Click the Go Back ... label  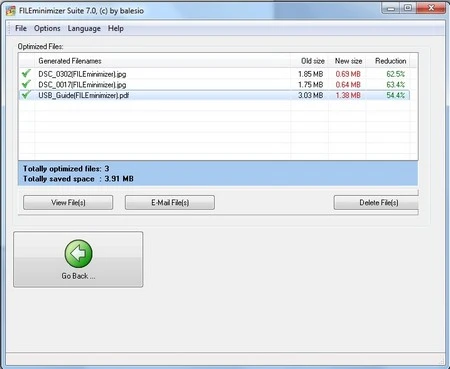(78, 276)
